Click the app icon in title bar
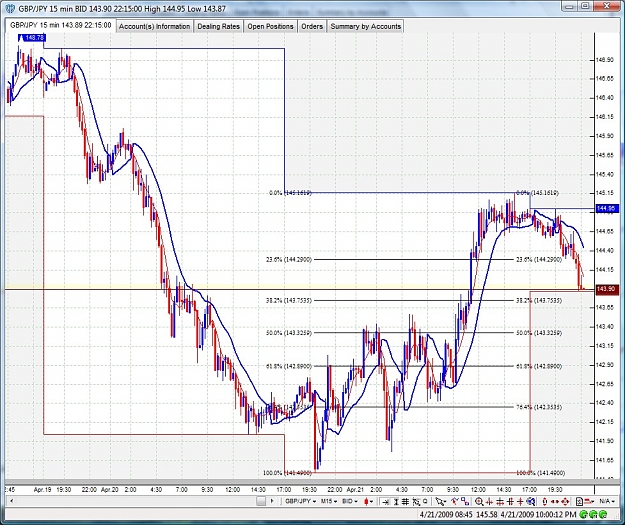 (x=11, y=8)
